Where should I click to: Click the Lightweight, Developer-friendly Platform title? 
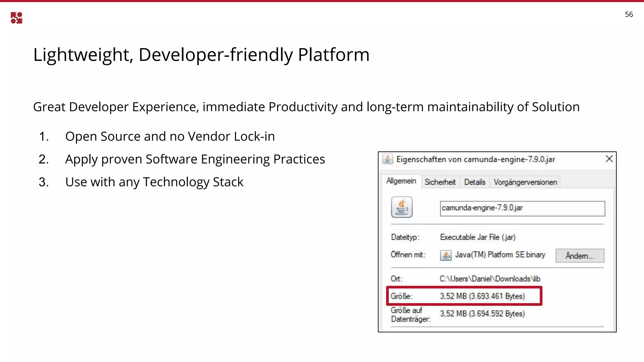(201, 55)
